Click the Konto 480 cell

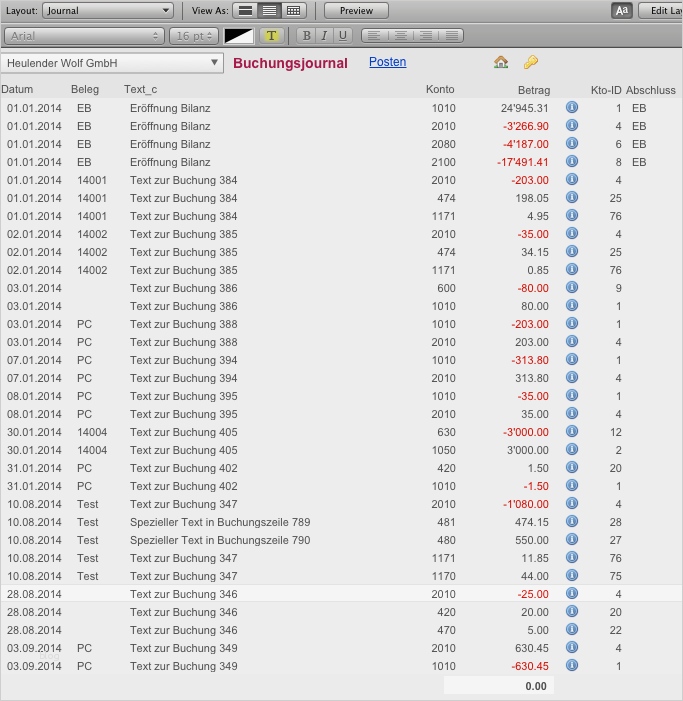pyautogui.click(x=446, y=540)
